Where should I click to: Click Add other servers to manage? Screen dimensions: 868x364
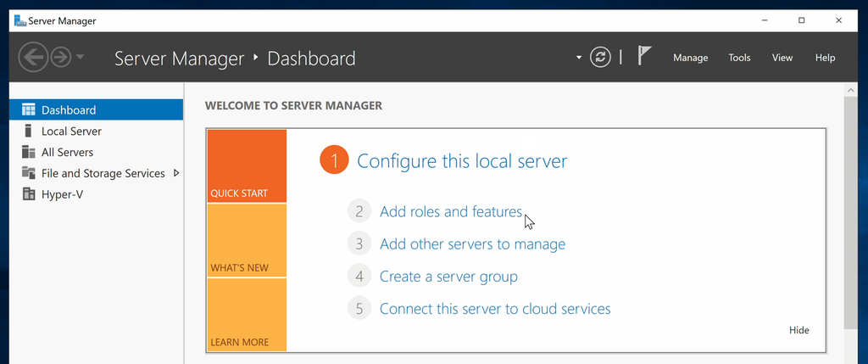pos(472,244)
